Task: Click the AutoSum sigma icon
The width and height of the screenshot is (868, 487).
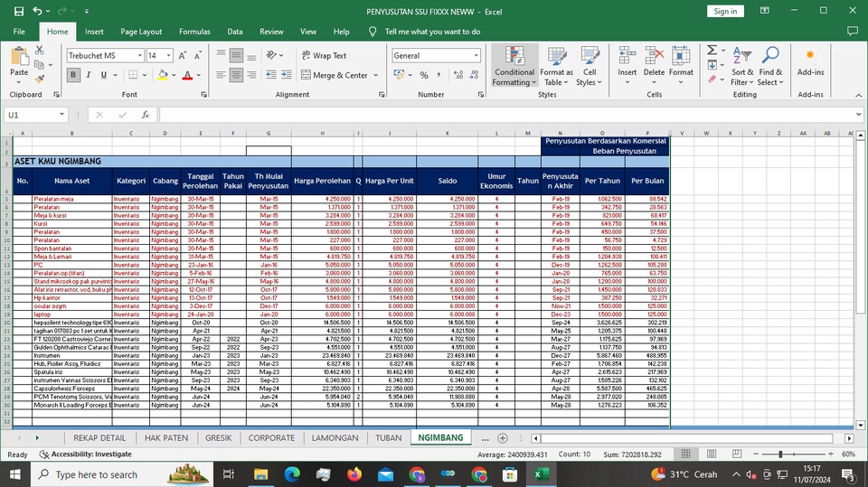Action: (712, 50)
